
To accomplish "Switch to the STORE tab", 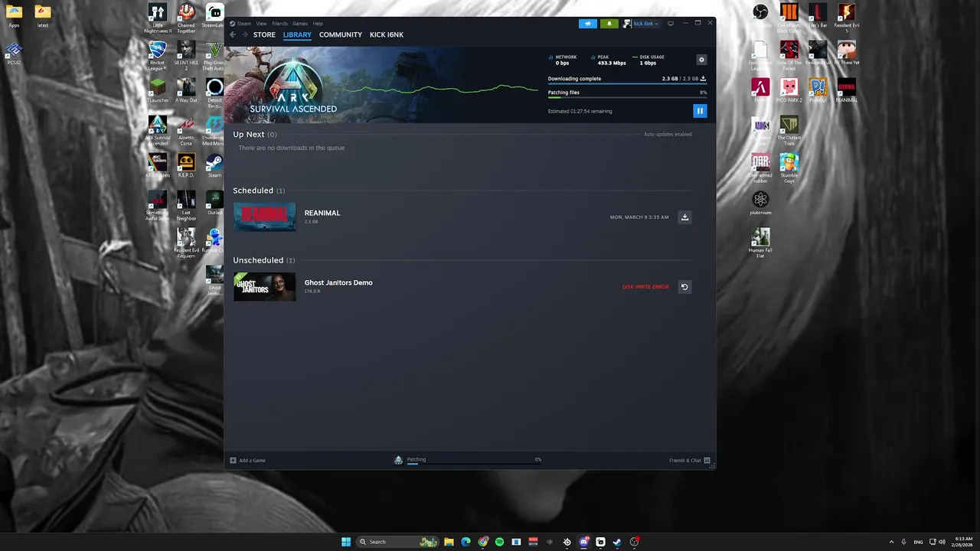I will pyautogui.click(x=264, y=34).
